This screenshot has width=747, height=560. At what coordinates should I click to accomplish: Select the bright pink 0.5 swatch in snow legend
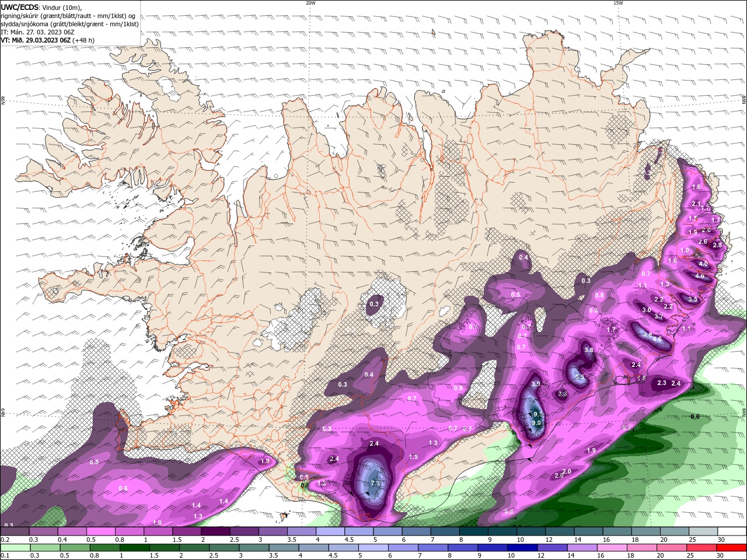click(100, 531)
